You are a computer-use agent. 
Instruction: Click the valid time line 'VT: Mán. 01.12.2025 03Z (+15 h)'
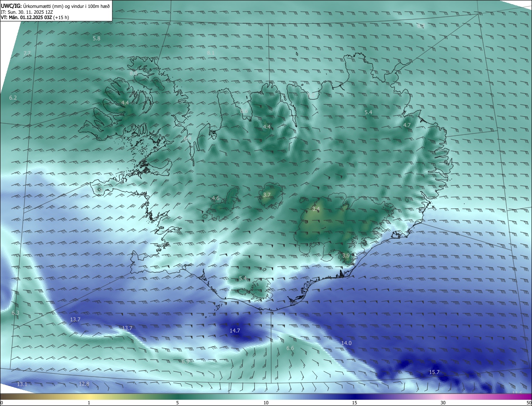pos(35,18)
